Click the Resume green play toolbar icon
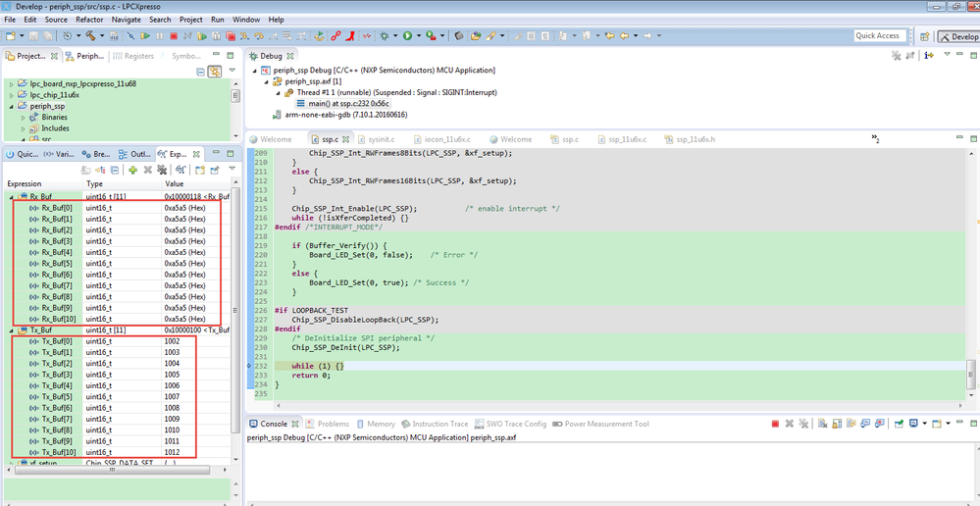Screen dimensions: 980x506 click(145, 36)
